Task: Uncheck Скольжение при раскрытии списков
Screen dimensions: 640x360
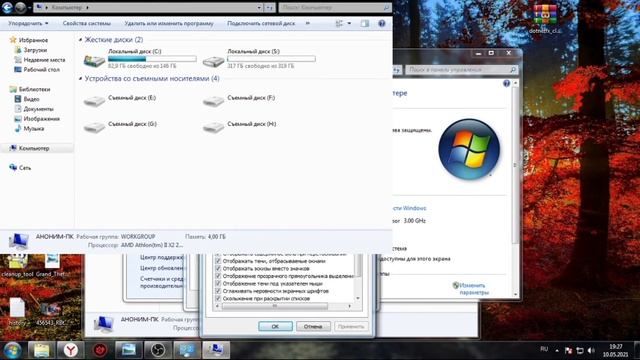Action: [x=218, y=298]
